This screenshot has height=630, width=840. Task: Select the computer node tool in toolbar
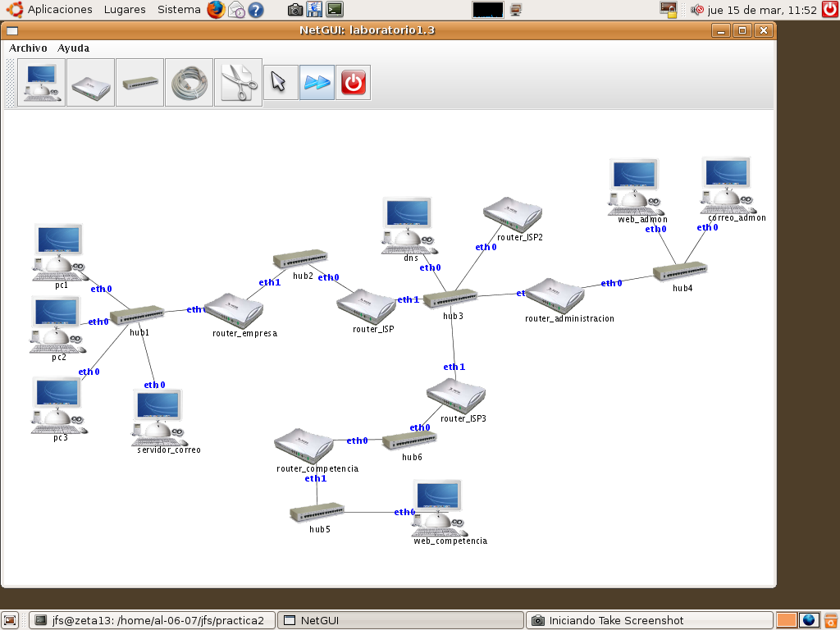coord(41,82)
